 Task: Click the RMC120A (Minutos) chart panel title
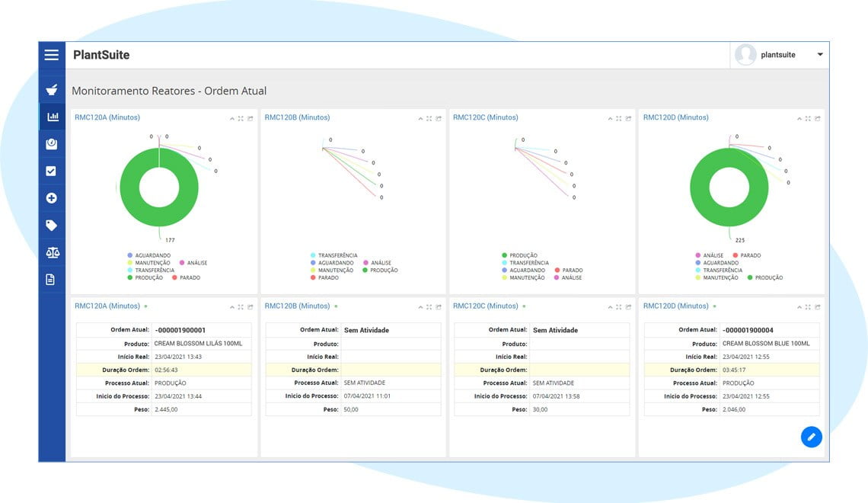tap(107, 117)
